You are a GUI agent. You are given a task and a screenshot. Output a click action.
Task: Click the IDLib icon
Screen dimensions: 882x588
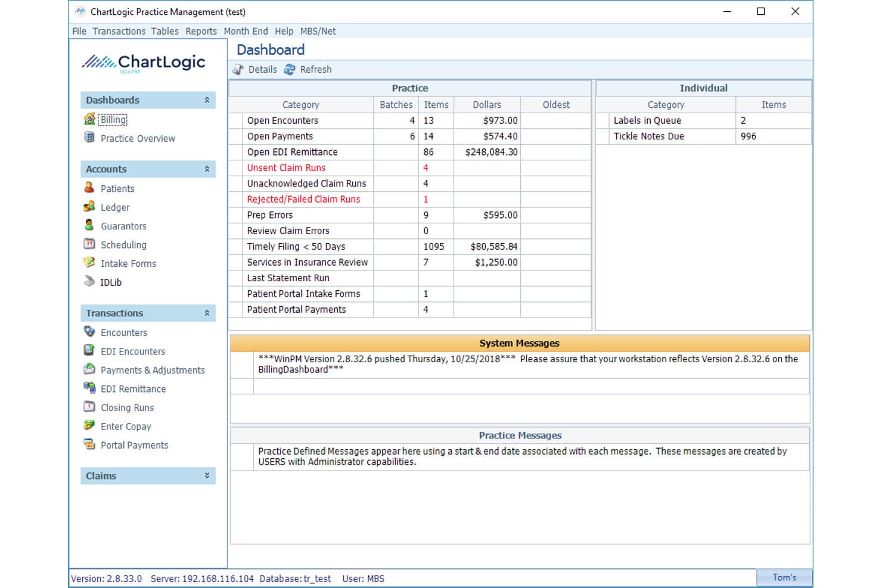pos(89,282)
